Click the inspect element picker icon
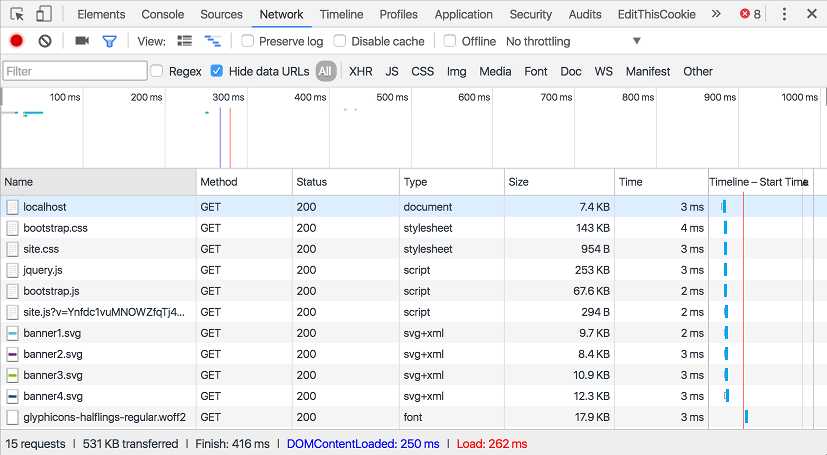827x455 pixels. [x=17, y=14]
